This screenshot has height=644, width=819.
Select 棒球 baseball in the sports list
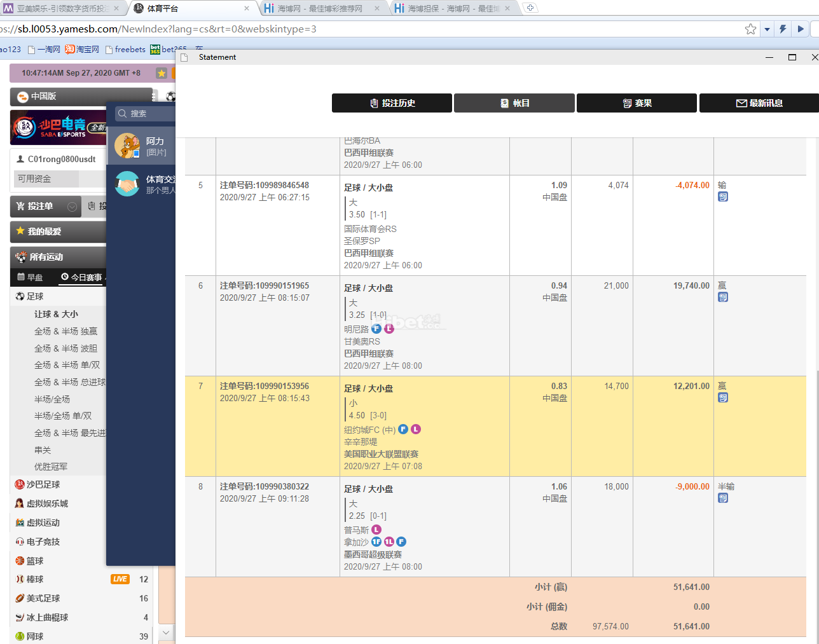[x=35, y=579]
